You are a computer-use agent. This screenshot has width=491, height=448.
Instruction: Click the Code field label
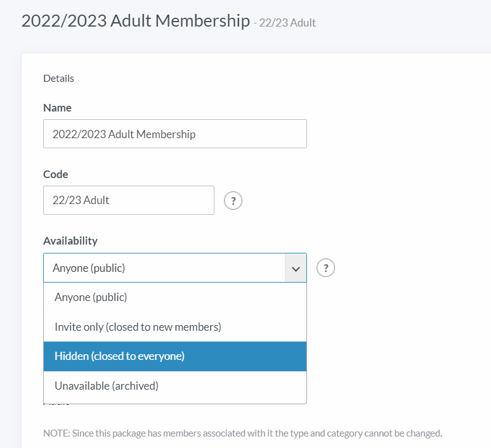[x=55, y=174]
